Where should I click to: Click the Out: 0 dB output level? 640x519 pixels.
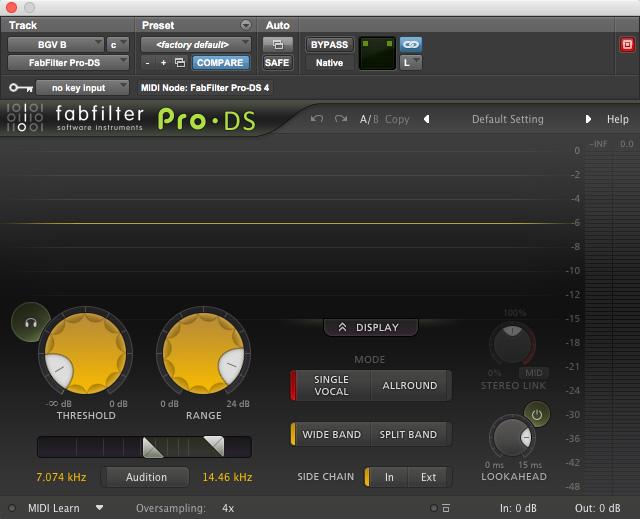coord(598,508)
